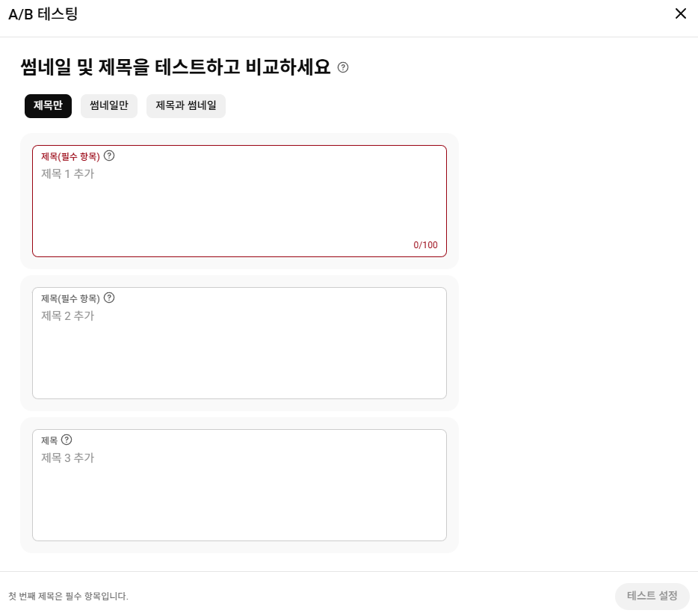
Task: Click empty space right of the title fields
Action: click(x=575, y=336)
